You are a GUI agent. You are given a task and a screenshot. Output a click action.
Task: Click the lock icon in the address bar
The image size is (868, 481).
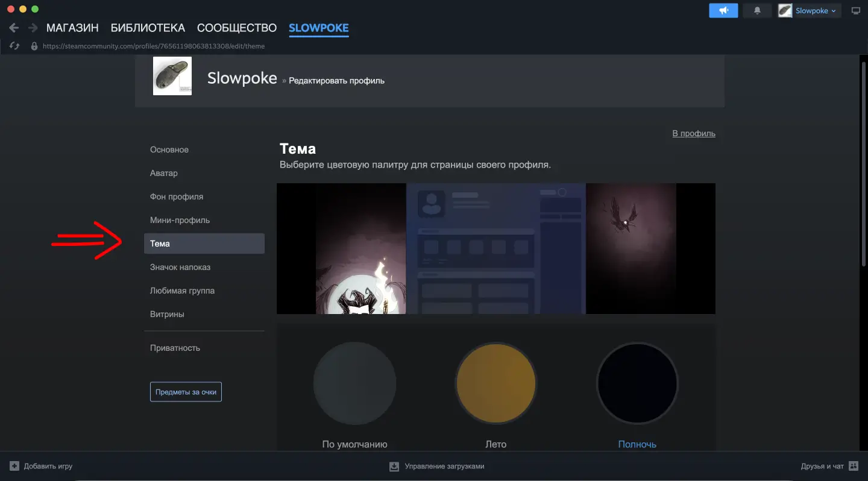(x=34, y=46)
